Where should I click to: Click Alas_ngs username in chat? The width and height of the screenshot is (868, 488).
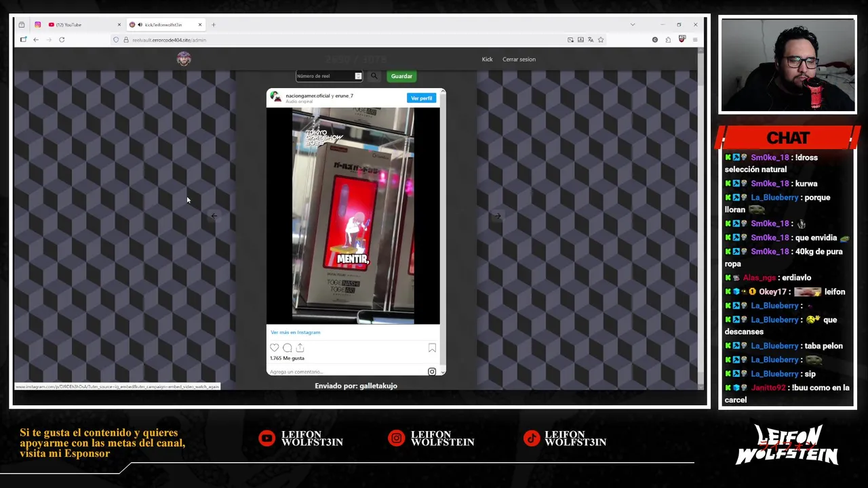tap(759, 278)
